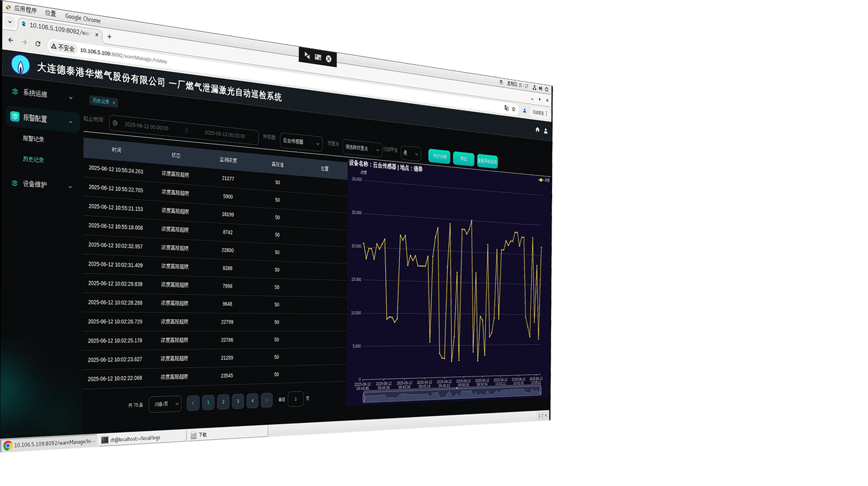Click the 统计分析 button
Screen dimensions: 868x486
point(439,156)
